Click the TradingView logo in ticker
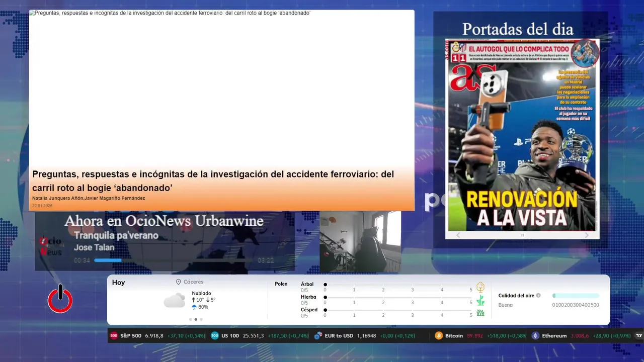Viewport: 644px width, 362px height. [x=639, y=335]
